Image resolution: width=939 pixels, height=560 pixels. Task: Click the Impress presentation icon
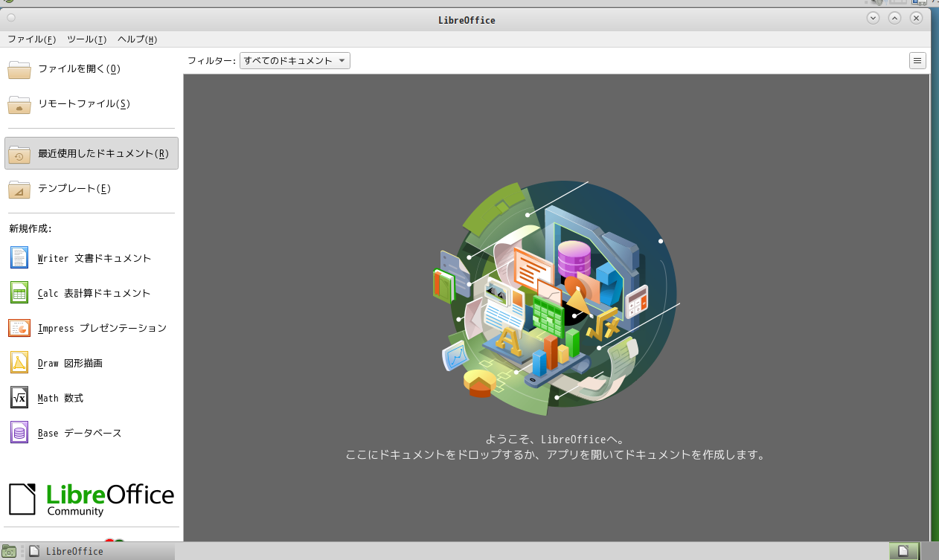pos(19,328)
